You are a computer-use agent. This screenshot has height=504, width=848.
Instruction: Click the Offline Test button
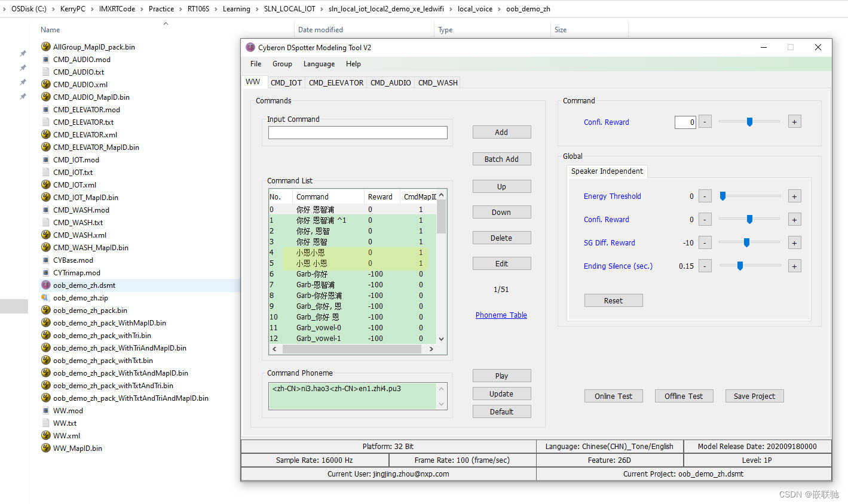[684, 397]
